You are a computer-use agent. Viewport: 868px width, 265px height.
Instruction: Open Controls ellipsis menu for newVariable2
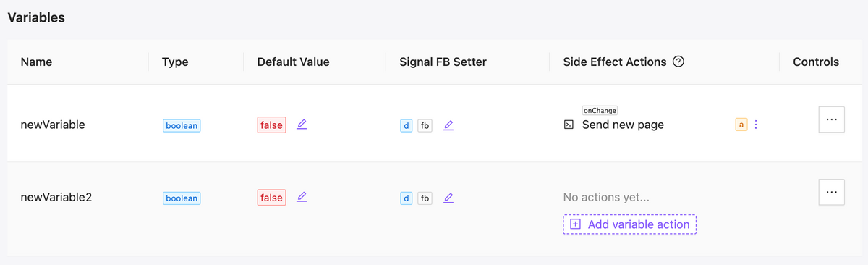click(832, 192)
